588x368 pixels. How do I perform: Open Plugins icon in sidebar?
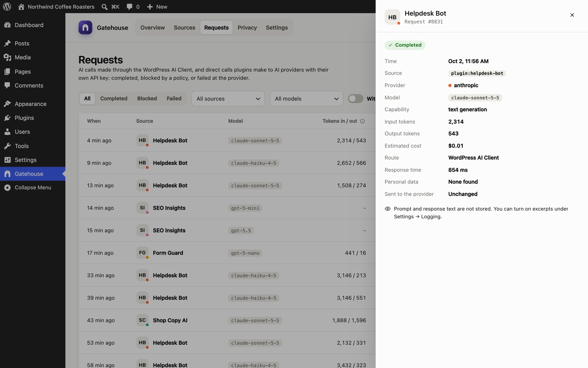[x=8, y=118]
